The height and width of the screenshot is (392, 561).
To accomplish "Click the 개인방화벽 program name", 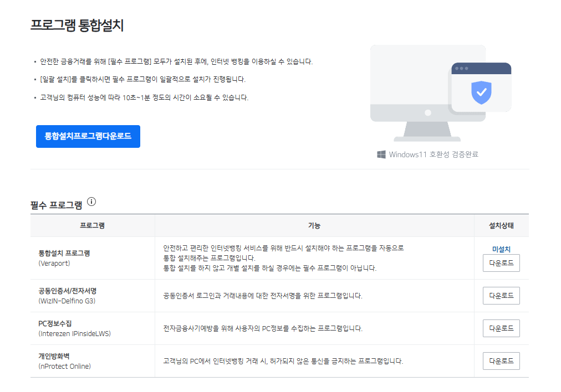I will tap(53, 357).
